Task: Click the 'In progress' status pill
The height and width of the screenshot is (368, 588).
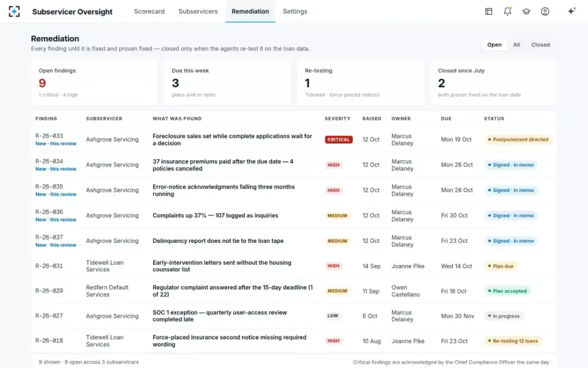Action: point(503,316)
